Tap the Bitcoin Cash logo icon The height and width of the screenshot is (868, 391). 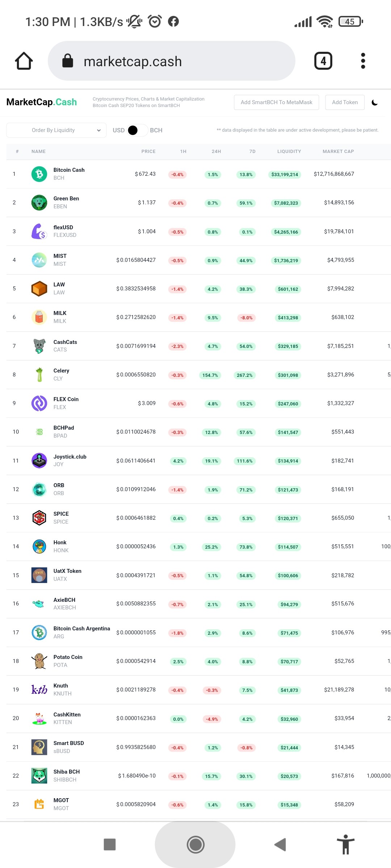pos(39,174)
